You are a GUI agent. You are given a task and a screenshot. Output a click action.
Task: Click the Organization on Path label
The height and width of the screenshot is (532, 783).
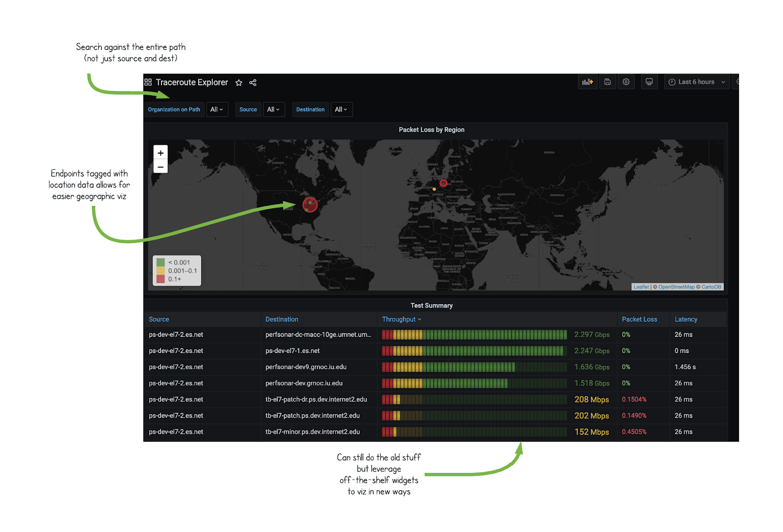174,110
